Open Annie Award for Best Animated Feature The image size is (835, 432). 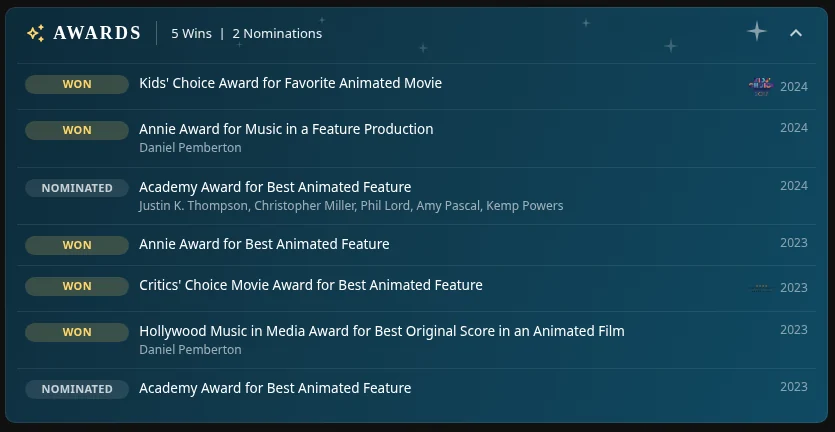(264, 244)
